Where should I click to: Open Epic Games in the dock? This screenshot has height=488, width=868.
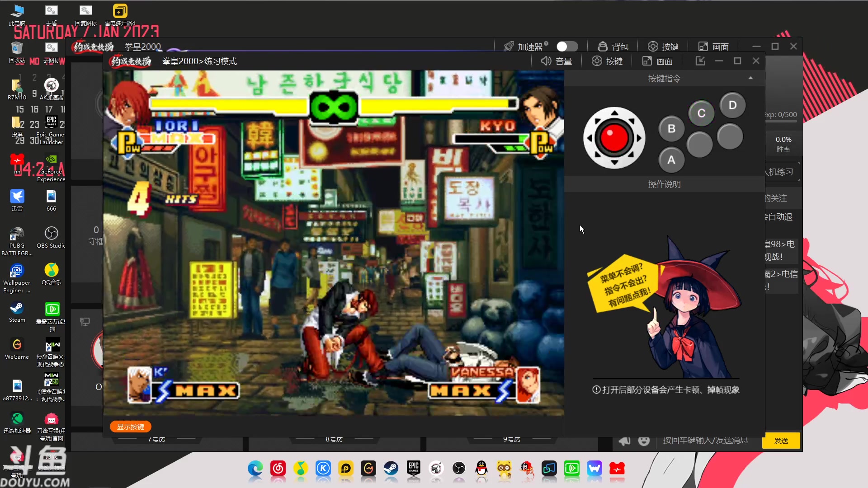(x=414, y=469)
